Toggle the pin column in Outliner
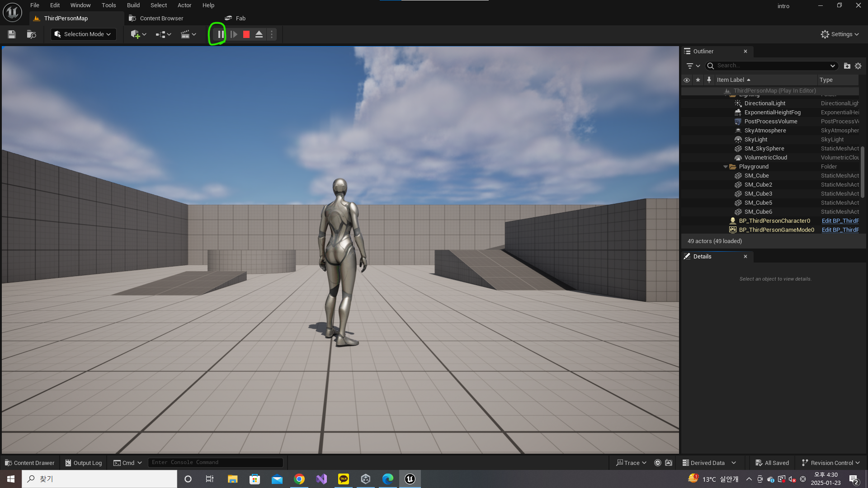Screen dimensions: 868x488 (709, 80)
